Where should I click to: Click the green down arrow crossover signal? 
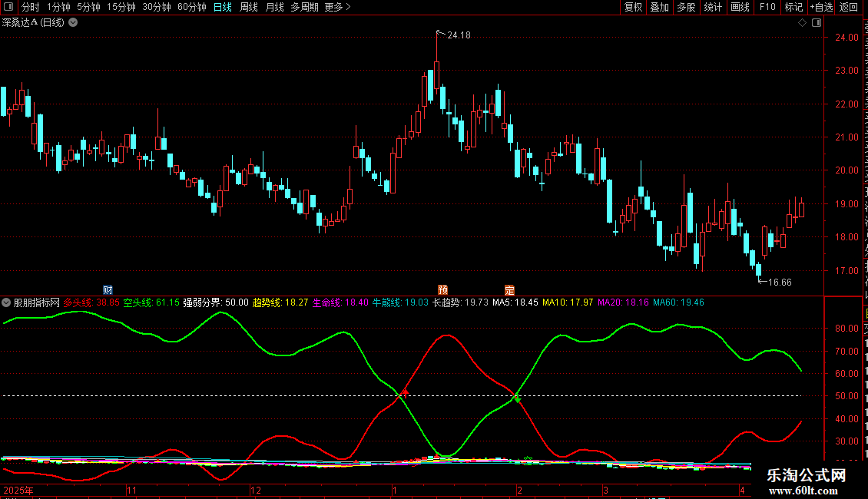pos(517,398)
